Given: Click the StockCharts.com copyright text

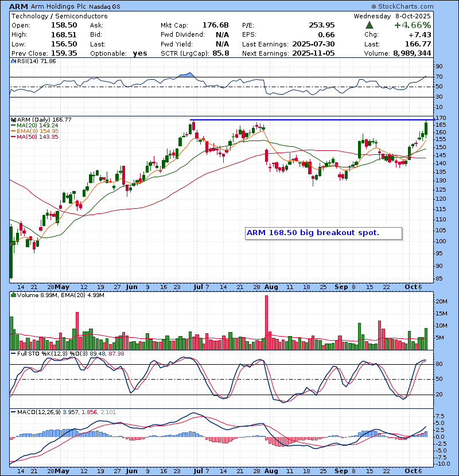Looking at the screenshot, I should click(403, 6).
